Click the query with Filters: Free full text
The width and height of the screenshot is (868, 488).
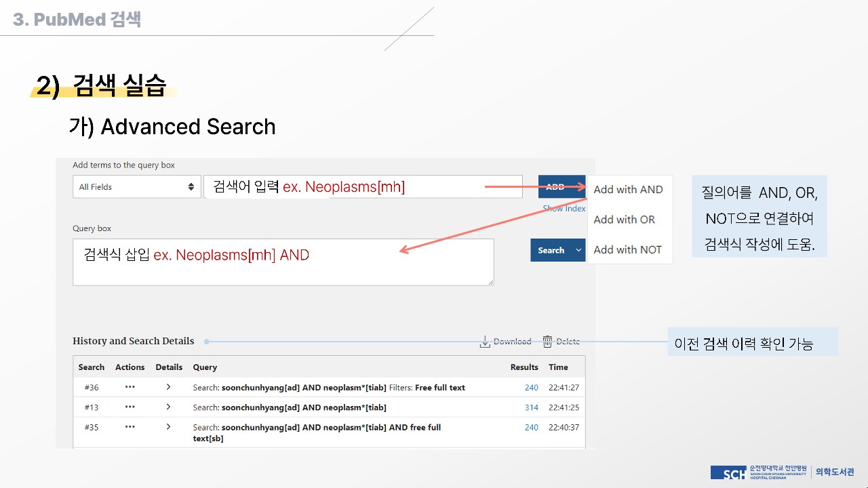click(329, 388)
